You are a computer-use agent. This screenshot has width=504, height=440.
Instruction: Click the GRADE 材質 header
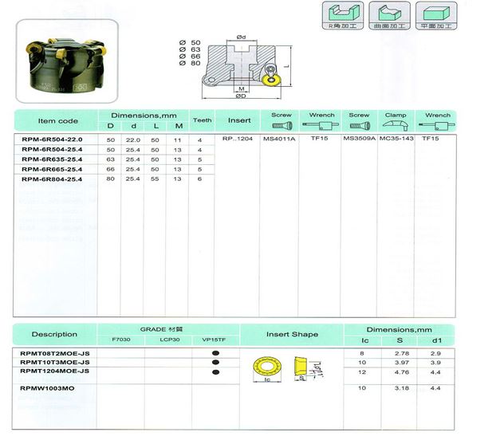click(161, 329)
